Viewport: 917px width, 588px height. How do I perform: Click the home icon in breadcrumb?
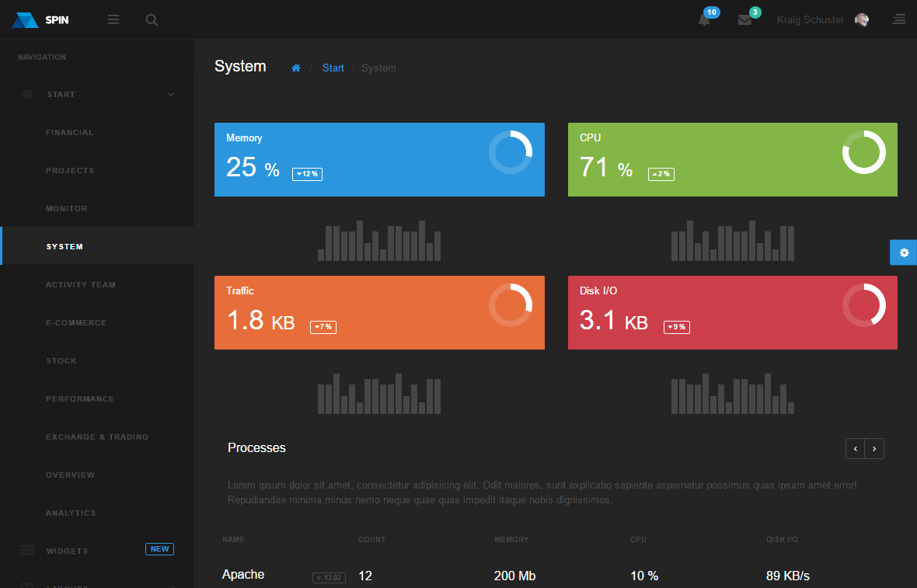[x=296, y=68]
